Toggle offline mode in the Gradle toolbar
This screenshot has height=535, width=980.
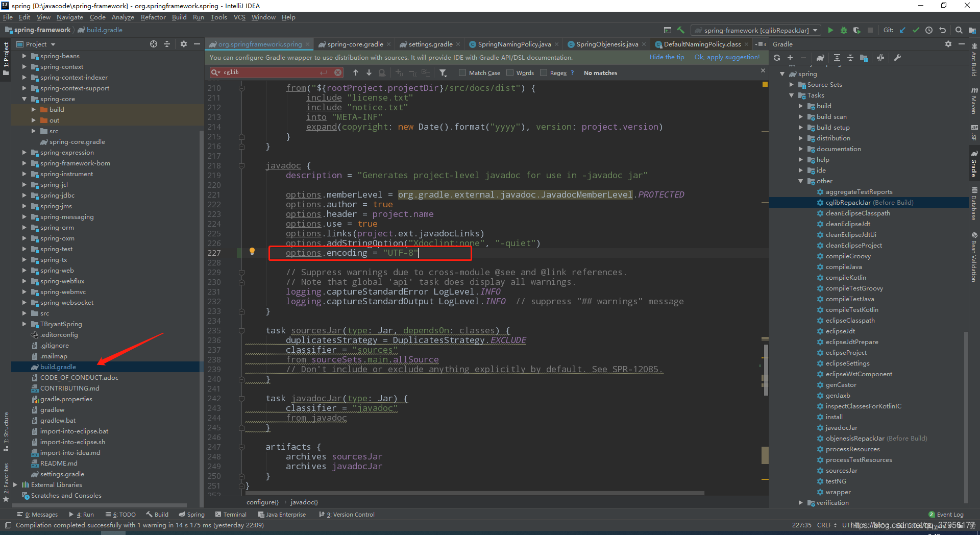pos(880,58)
